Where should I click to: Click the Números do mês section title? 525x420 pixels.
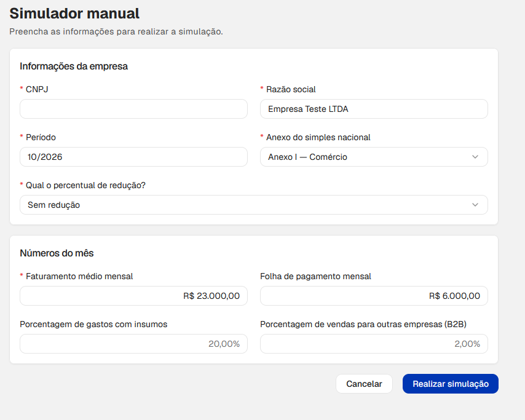pos(57,253)
